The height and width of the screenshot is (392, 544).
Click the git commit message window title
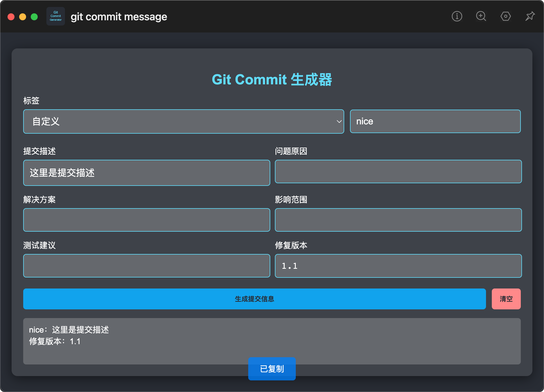(119, 17)
